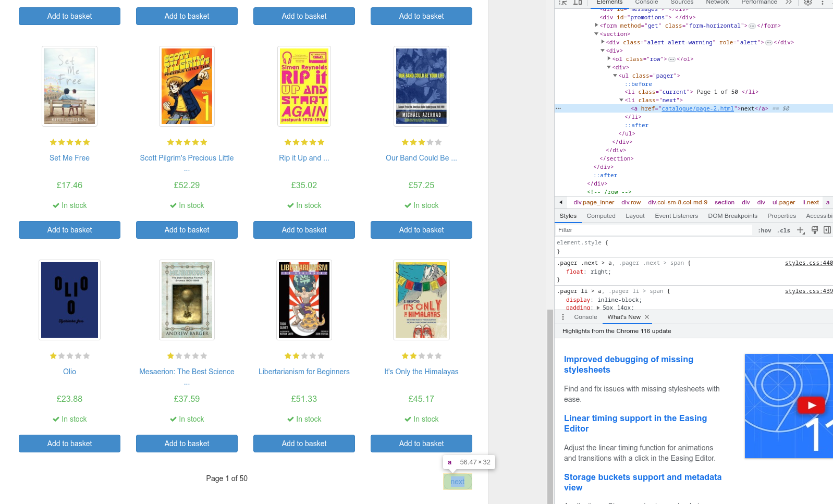Toggle the computed styles sidebar icon
Viewport: 833px width, 504px height.
coord(827,230)
